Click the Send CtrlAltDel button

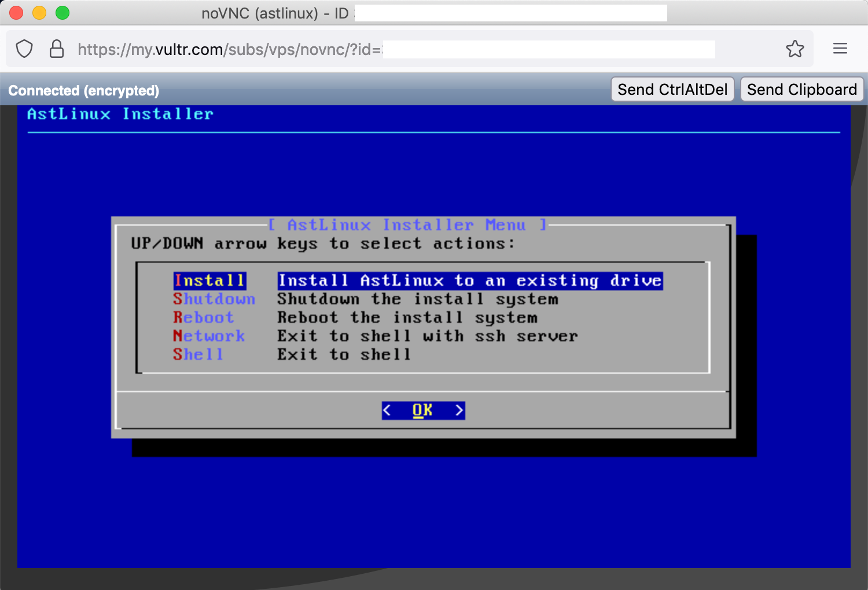tap(672, 90)
